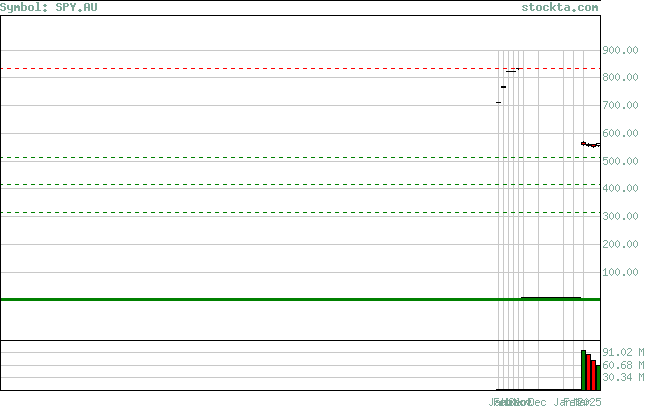The width and height of the screenshot is (655, 406).
Task: Click the 600.00 price axis label
Action: point(620,133)
